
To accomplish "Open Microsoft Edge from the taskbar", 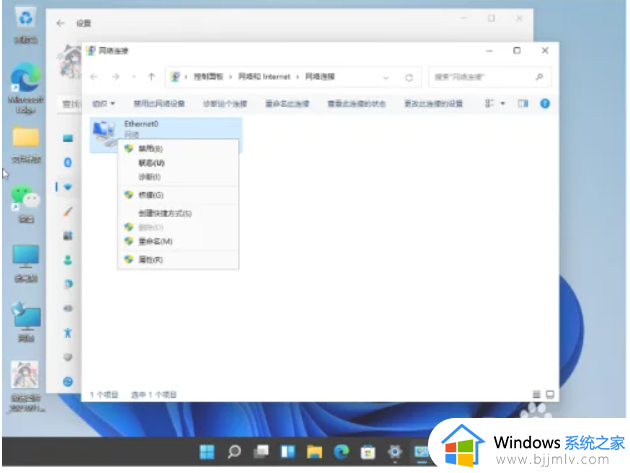I will tap(342, 452).
